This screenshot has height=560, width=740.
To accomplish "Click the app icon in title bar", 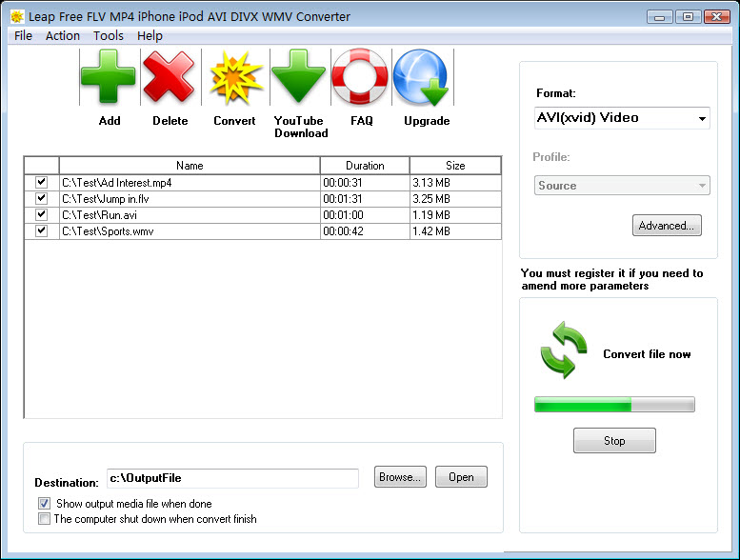I will [17, 16].
